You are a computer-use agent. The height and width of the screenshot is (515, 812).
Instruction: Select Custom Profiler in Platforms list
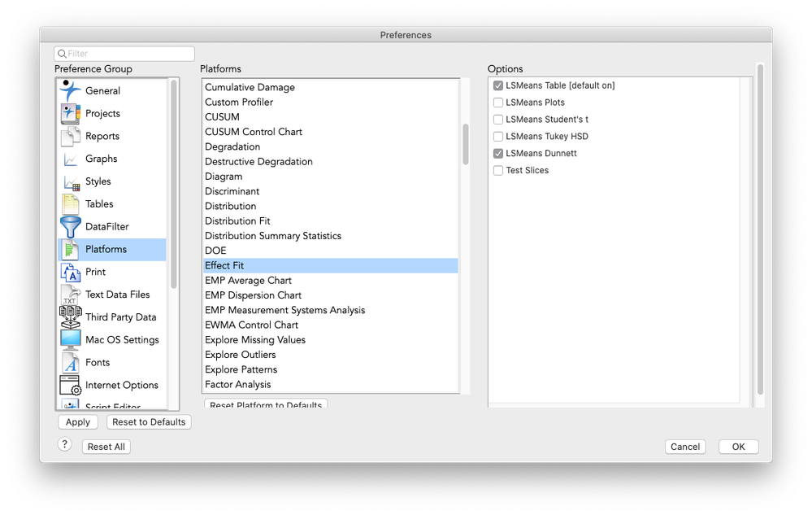[x=330, y=102]
